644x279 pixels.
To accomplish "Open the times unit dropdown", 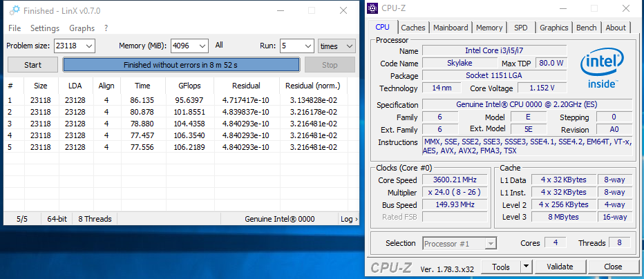I will click(337, 46).
